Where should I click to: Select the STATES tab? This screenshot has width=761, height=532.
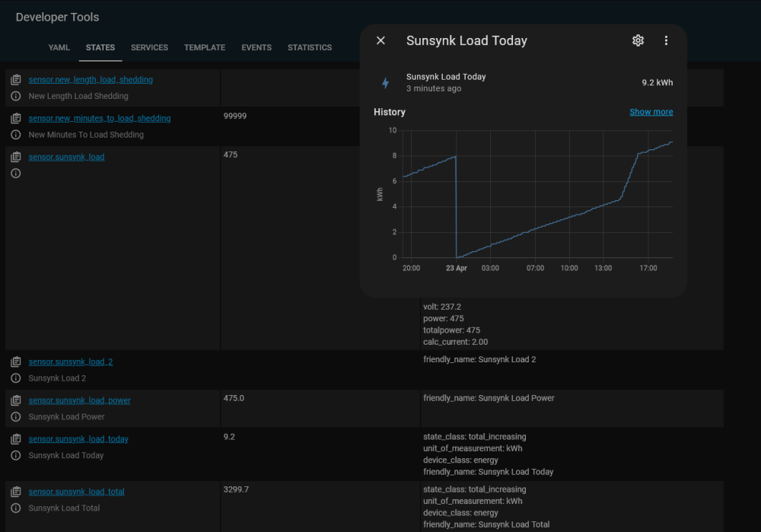(100, 48)
